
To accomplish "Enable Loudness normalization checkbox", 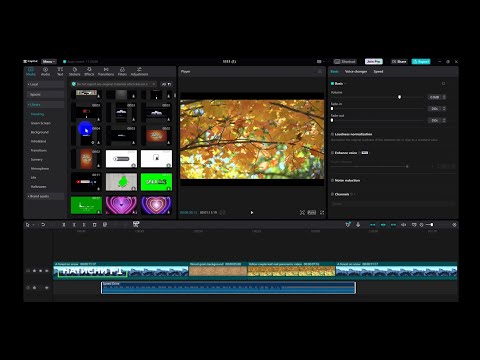I will (332, 134).
